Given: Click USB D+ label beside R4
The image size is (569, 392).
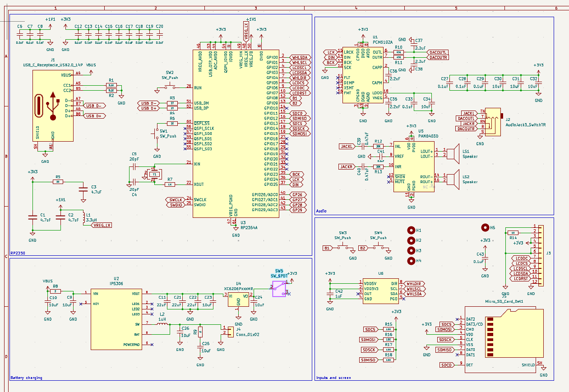Looking at the screenshot, I should pyautogui.click(x=149, y=108).
